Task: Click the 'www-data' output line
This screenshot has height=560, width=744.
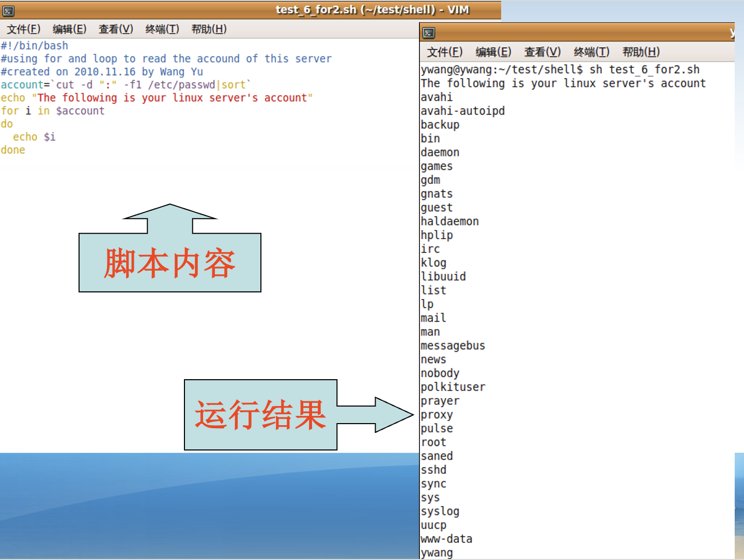Action: pyautogui.click(x=446, y=539)
